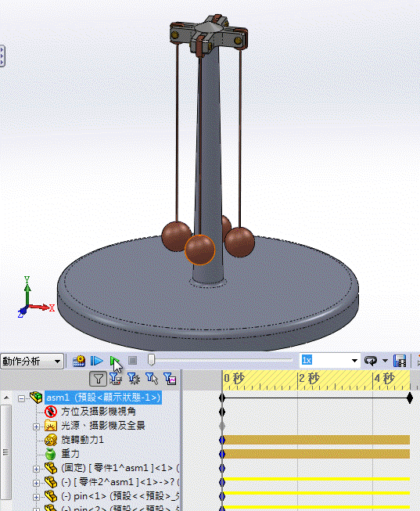420x511 pixels.
Task: Select 旋轉動力1 motor tree item
Action: [x=82, y=440]
